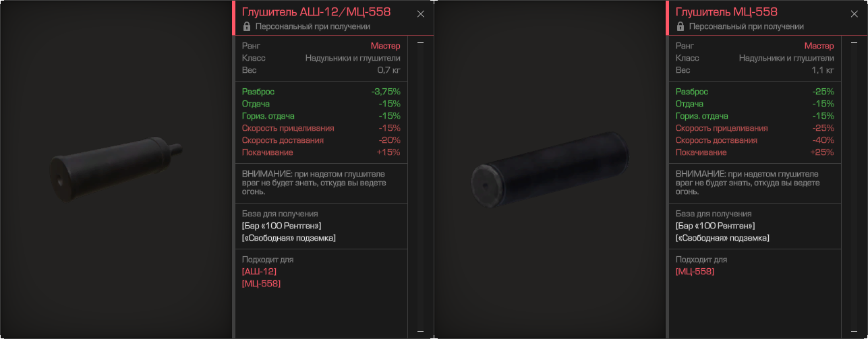Screen dimensions: 868x339
Task: Click the bottom scroll marker in the Глушитель МЦ-558 panel
Action: pos(855,331)
